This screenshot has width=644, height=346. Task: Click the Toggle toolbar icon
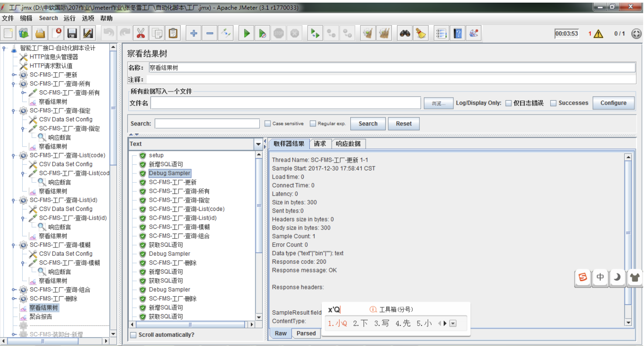tap(226, 33)
